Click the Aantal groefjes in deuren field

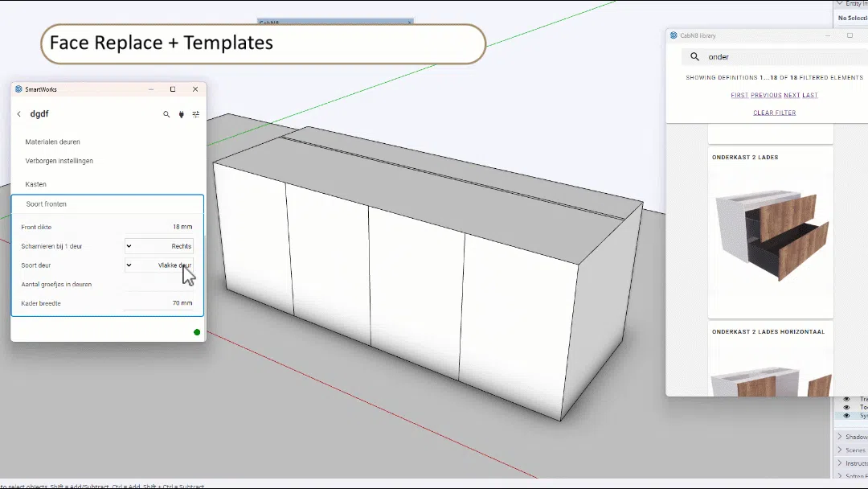point(159,285)
